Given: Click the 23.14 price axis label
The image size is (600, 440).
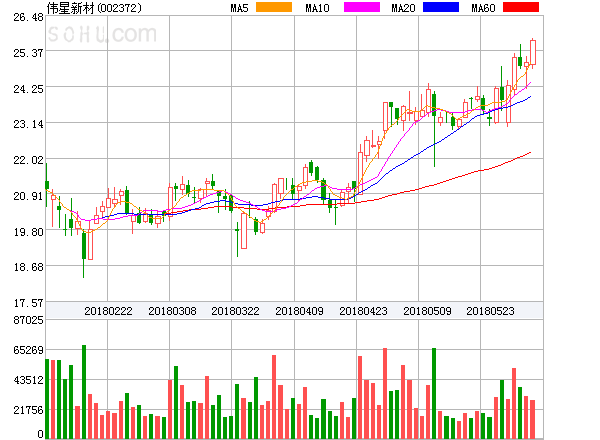Looking at the screenshot, I should pyautogui.click(x=29, y=125).
